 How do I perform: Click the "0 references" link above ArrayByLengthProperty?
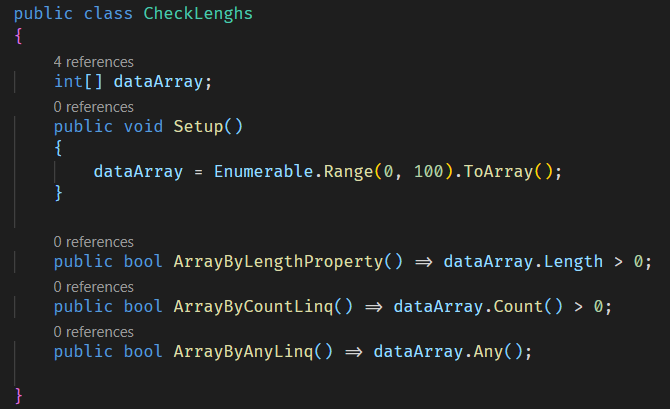click(x=93, y=241)
